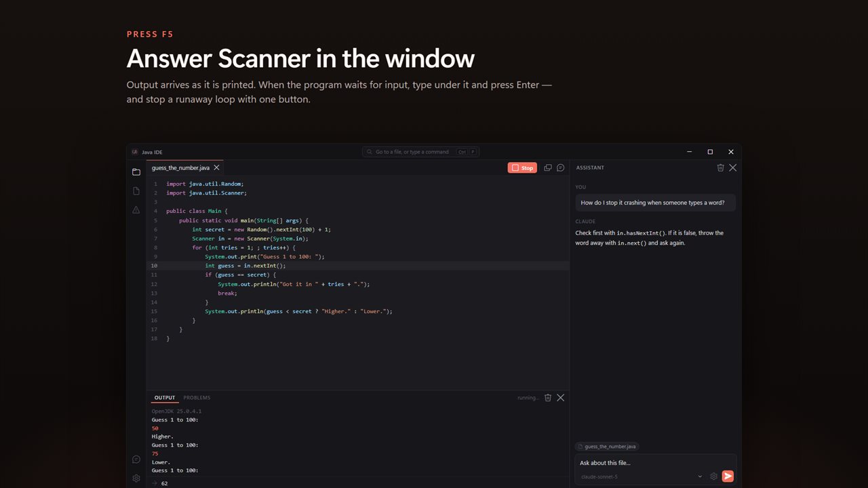Open the warnings triangle icon in sidebar
Image resolution: width=868 pixels, height=488 pixels.
coord(136,210)
